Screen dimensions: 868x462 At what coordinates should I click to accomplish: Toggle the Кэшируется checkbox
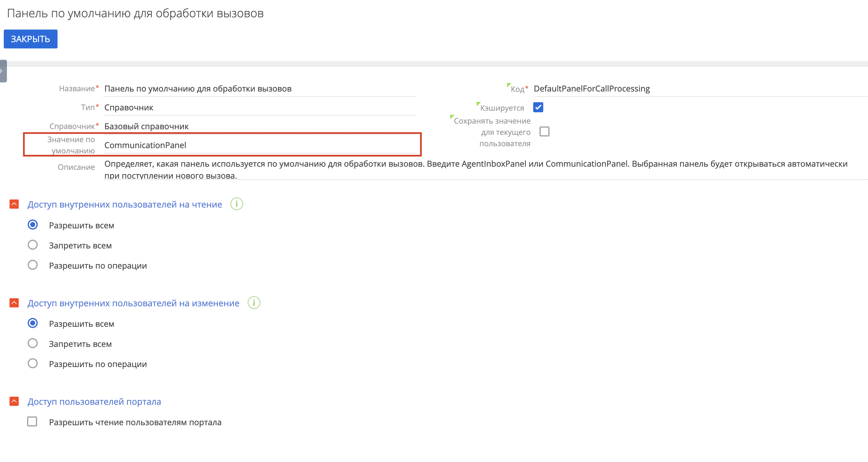[x=538, y=108]
